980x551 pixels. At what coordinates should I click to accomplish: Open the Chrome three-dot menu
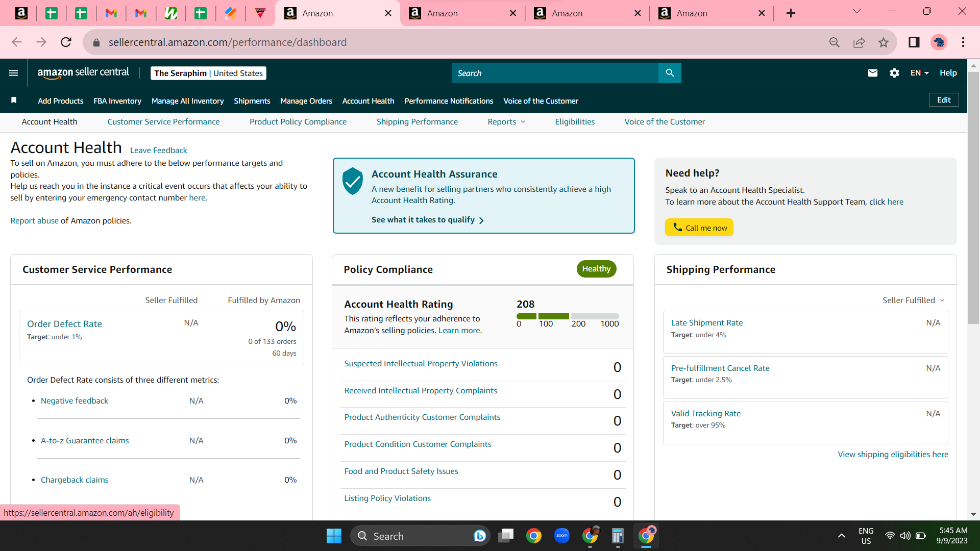coord(963,42)
